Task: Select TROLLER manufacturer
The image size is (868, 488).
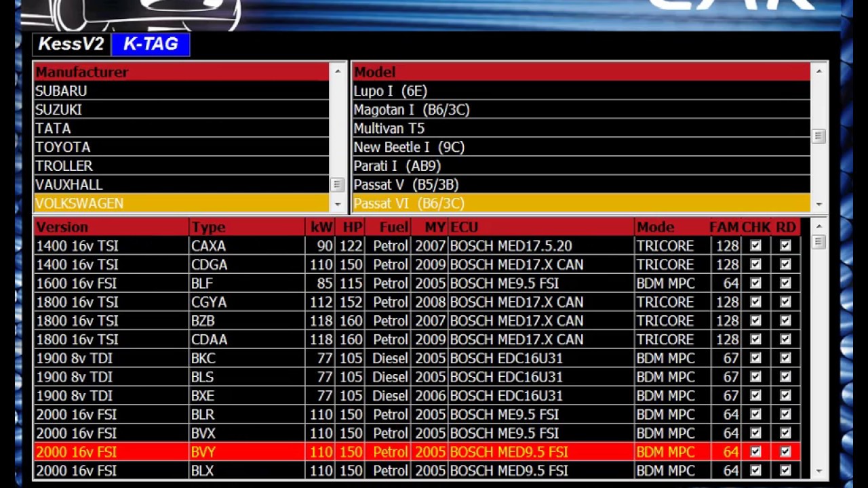Action: coord(182,165)
